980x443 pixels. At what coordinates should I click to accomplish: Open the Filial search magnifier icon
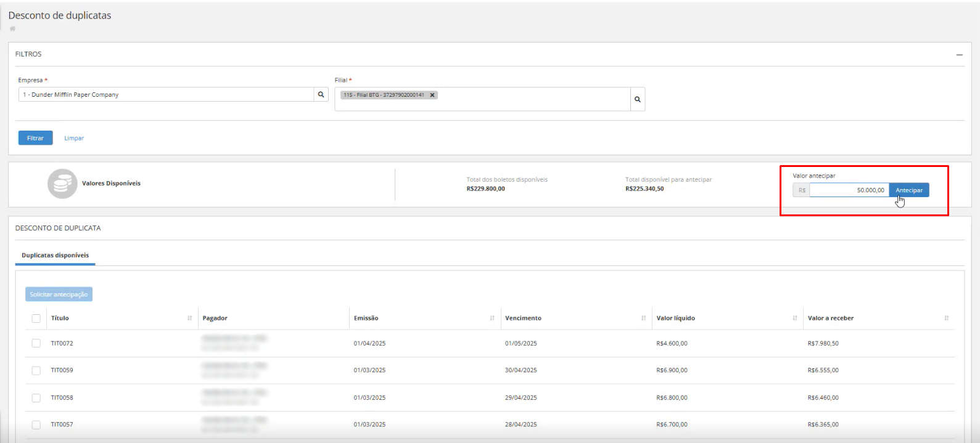(x=638, y=99)
